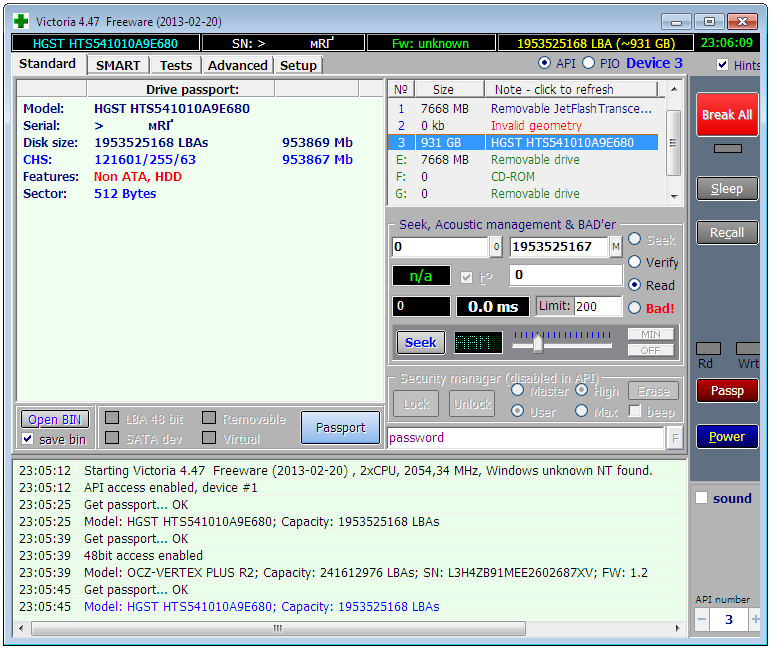Select device row 3 HGST HTS541010A9E680

click(523, 143)
